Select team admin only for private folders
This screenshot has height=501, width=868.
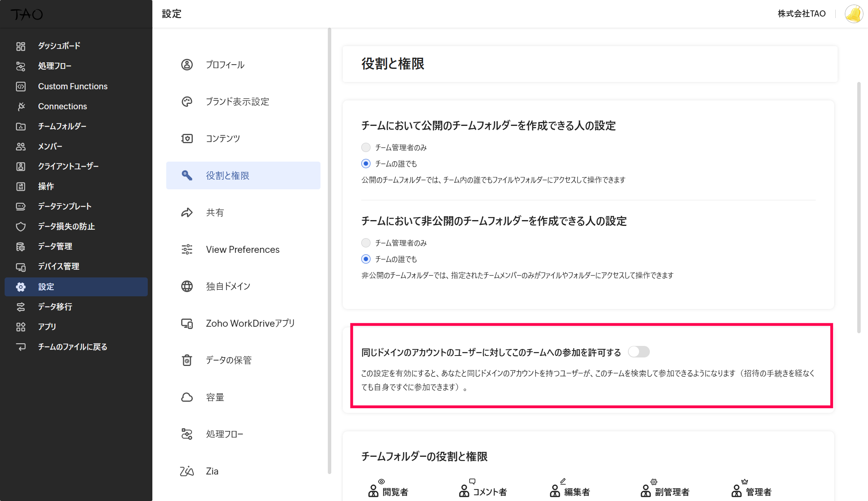point(366,243)
